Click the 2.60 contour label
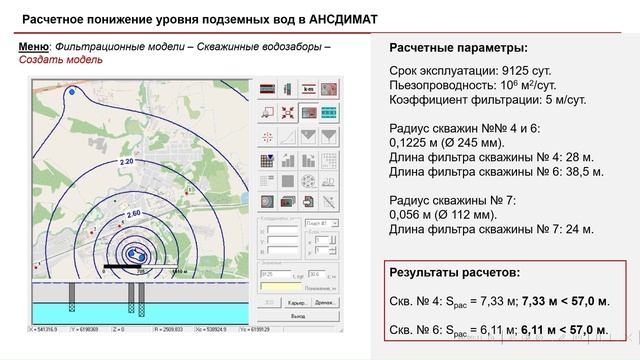The image size is (640, 360). click(133, 213)
